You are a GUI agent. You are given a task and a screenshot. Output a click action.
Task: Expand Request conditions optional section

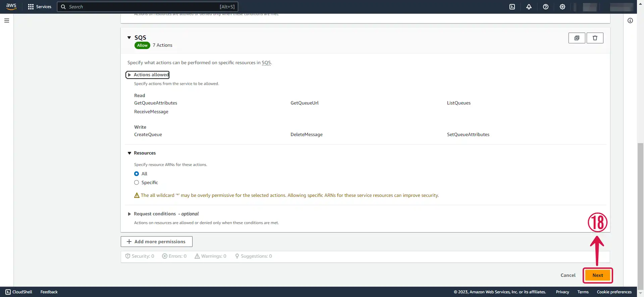point(129,214)
